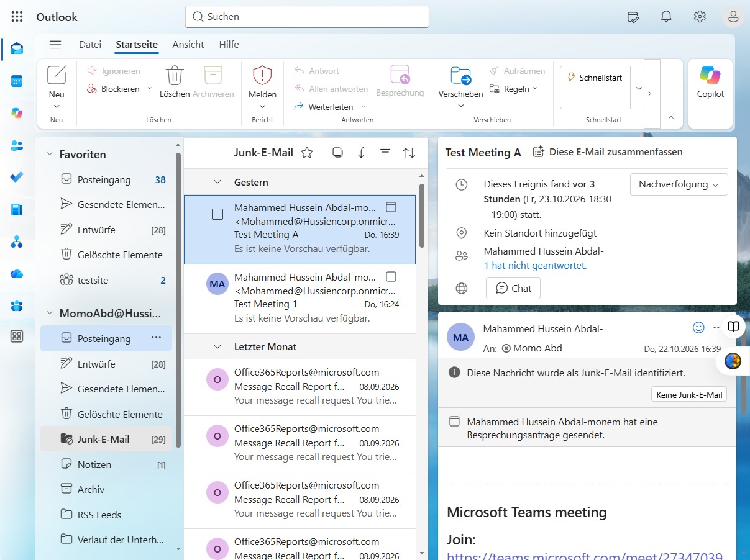750x560 pixels.
Task: Switch to the Ansicht tab
Action: [188, 45]
